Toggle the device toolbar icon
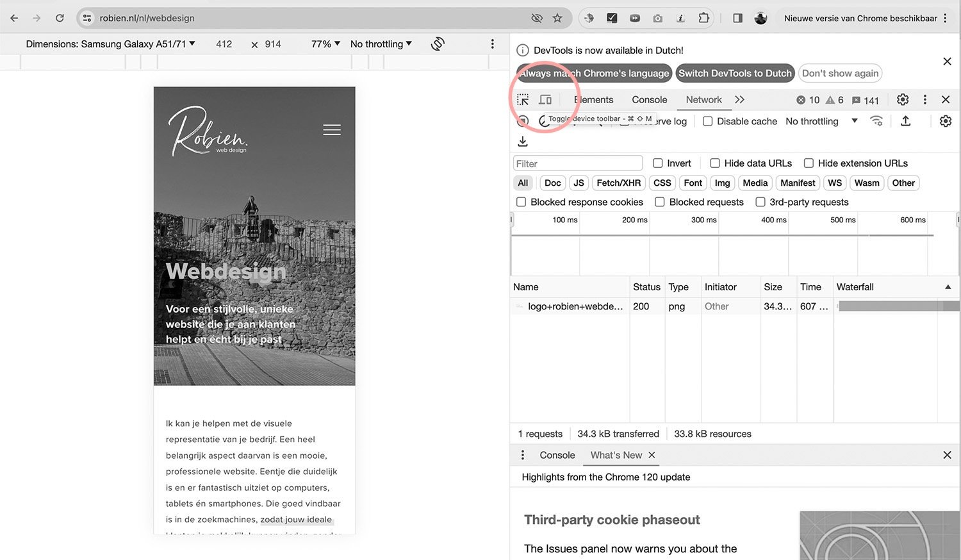The width and height of the screenshot is (961, 560). 545,100
